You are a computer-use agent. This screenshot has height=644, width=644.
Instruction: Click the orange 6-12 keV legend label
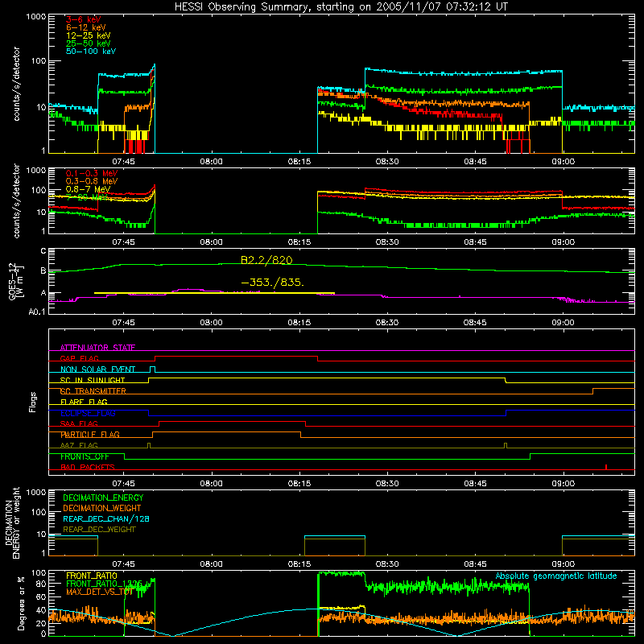[x=85, y=27]
